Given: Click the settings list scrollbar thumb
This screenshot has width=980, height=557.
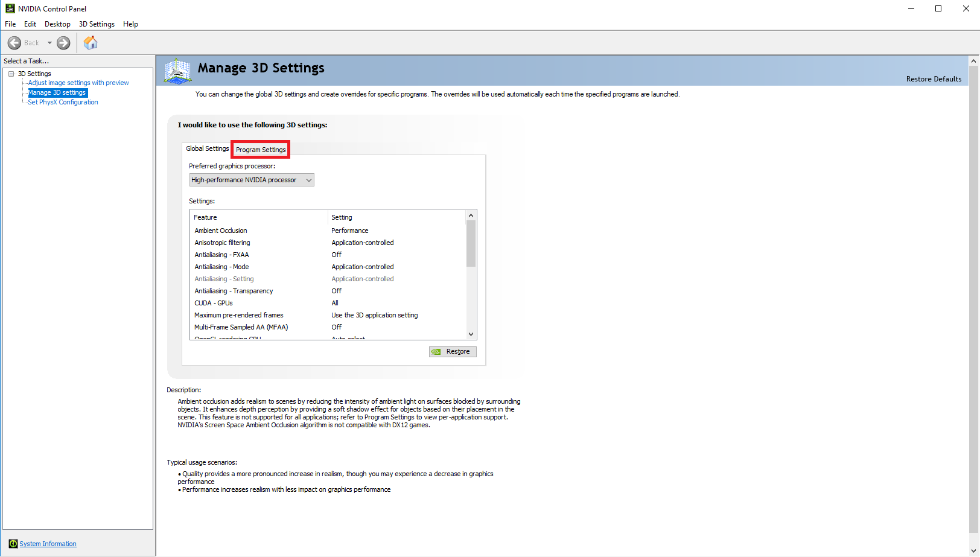Looking at the screenshot, I should click(x=471, y=243).
